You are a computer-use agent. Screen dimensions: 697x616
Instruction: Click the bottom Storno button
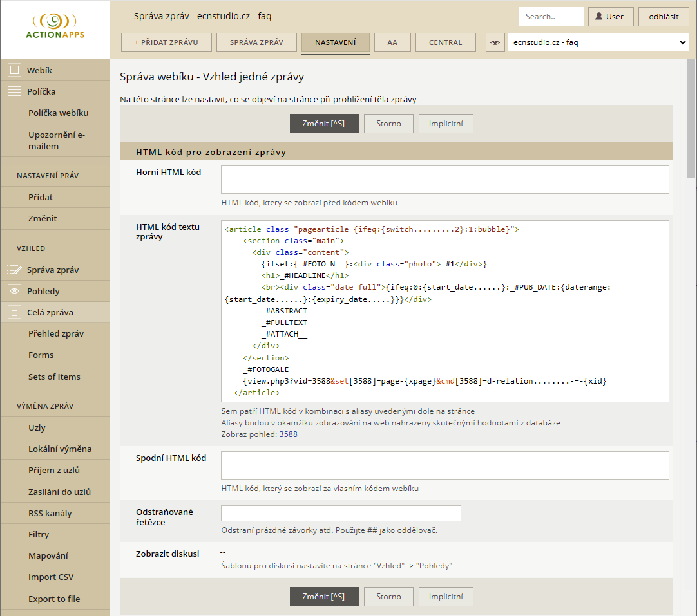[x=388, y=597]
